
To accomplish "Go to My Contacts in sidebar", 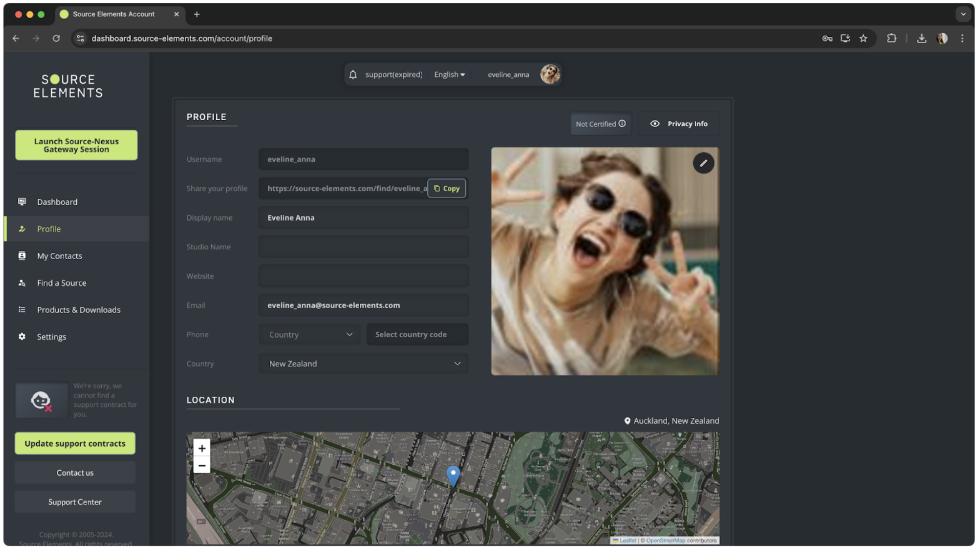I will click(59, 256).
